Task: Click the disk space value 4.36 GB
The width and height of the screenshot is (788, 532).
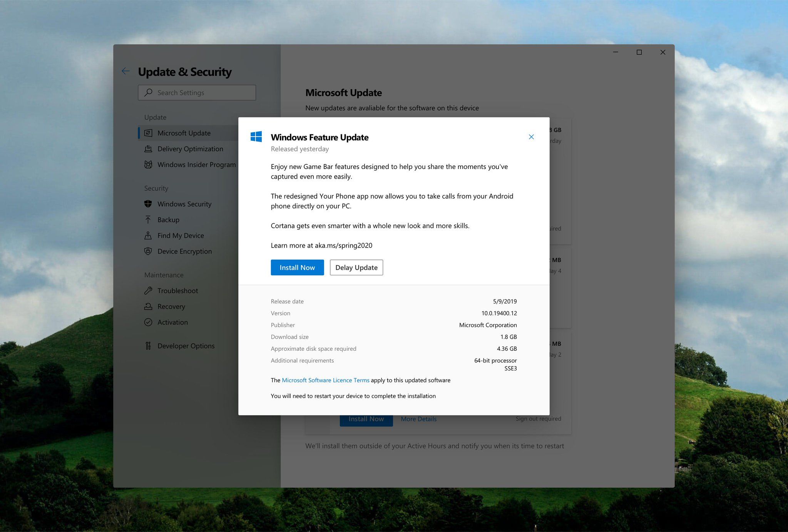Action: pos(507,348)
